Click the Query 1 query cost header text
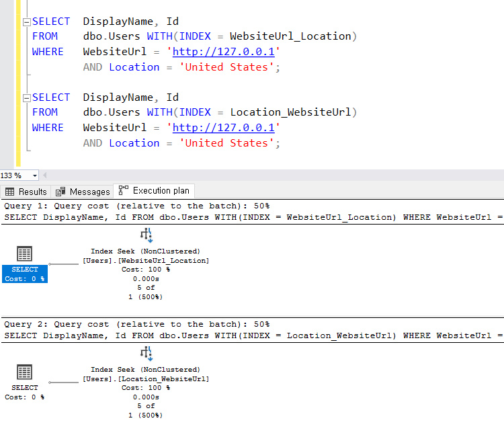 pyautogui.click(x=137, y=206)
